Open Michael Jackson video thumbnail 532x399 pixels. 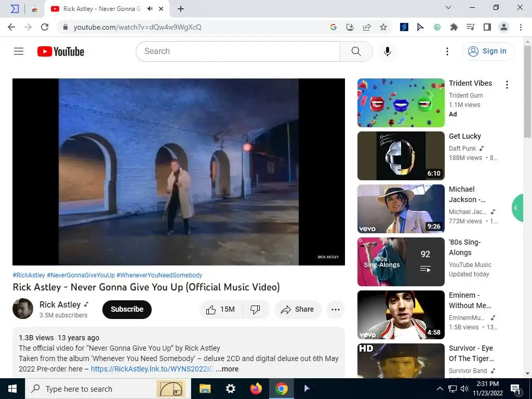coord(401,209)
